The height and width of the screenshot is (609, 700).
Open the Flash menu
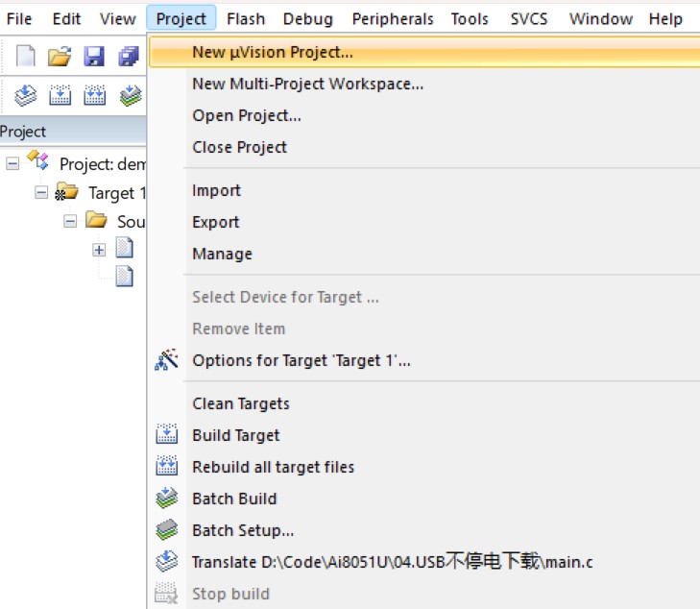pos(246,19)
